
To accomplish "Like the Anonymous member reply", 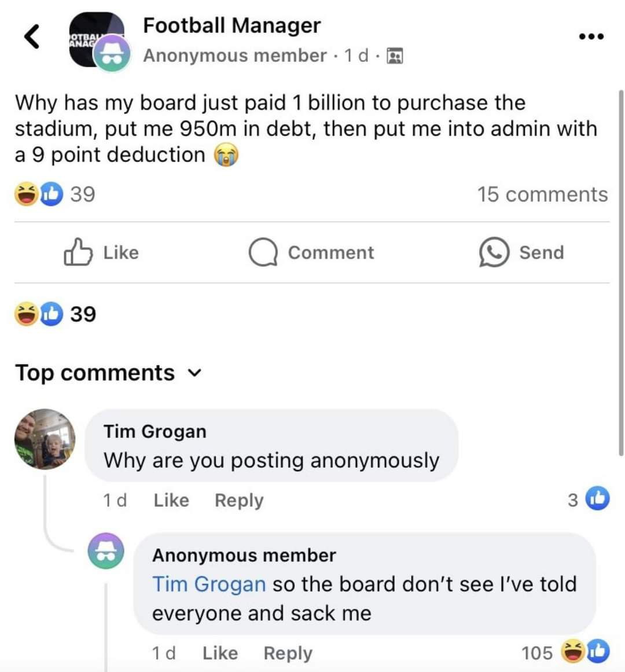I will (220, 653).
